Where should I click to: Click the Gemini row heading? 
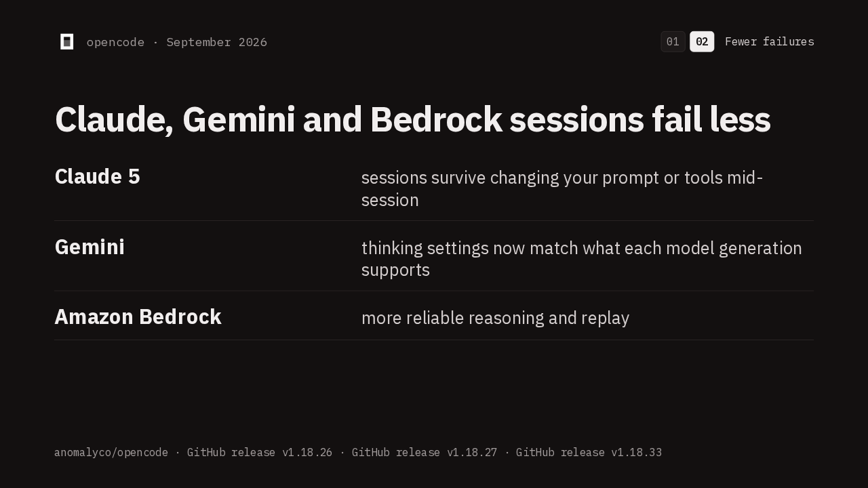click(90, 247)
